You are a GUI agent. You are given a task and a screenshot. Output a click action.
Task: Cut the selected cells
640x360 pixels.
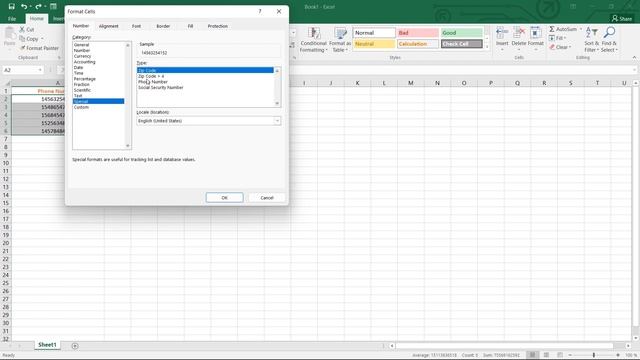click(x=27, y=29)
